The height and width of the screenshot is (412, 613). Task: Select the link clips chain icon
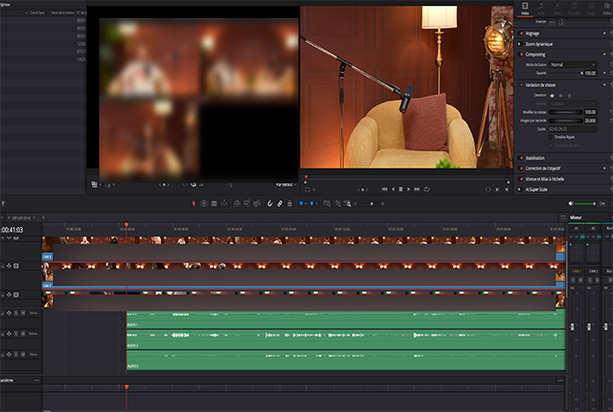(x=280, y=203)
